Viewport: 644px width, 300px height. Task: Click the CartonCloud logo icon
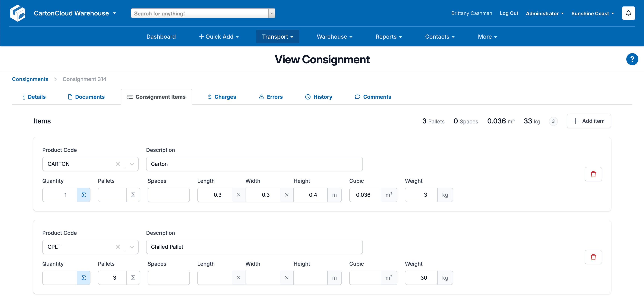click(18, 13)
